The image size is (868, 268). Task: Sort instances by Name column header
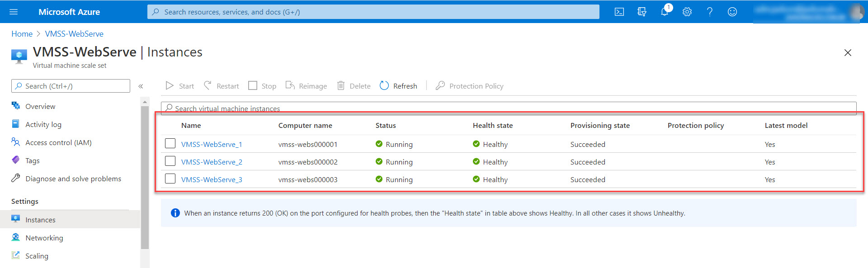(x=191, y=126)
